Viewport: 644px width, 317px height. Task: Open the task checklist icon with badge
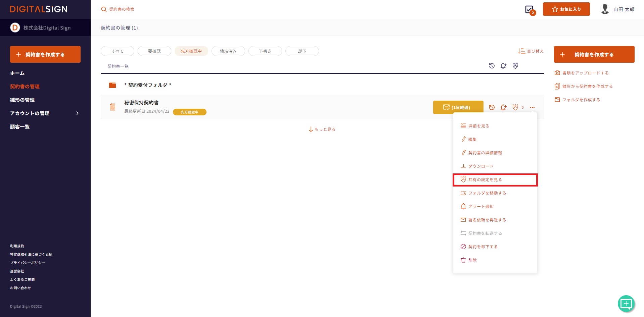[530, 10]
